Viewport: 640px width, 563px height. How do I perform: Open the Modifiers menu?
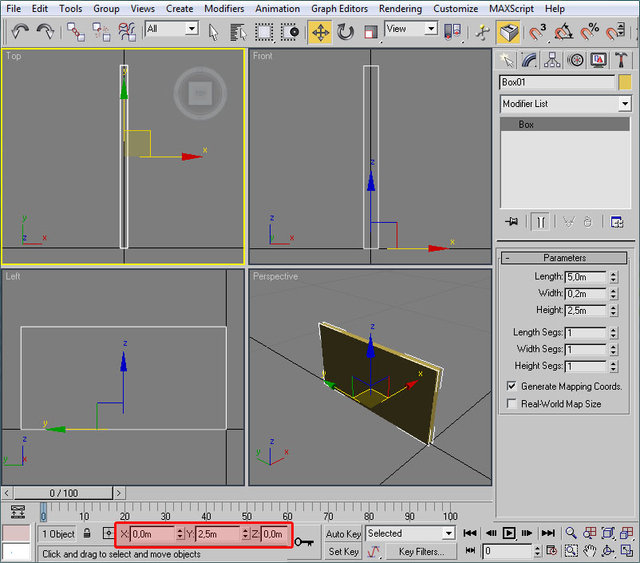[223, 8]
